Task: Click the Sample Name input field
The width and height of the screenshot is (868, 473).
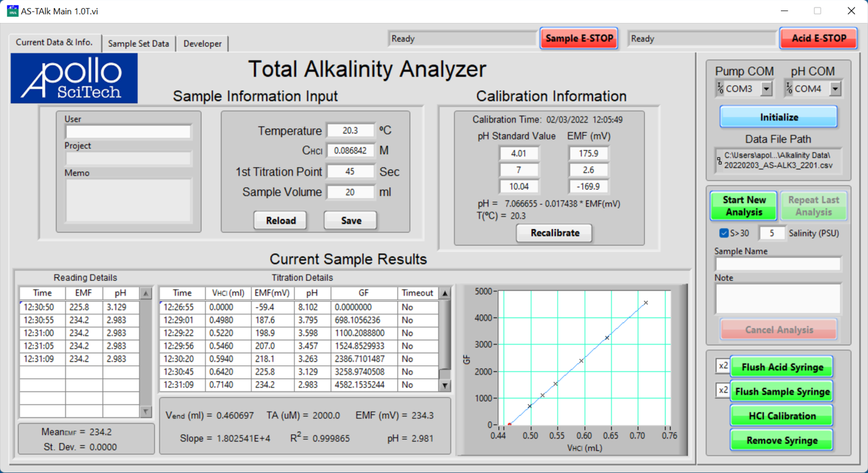Action: [778, 264]
